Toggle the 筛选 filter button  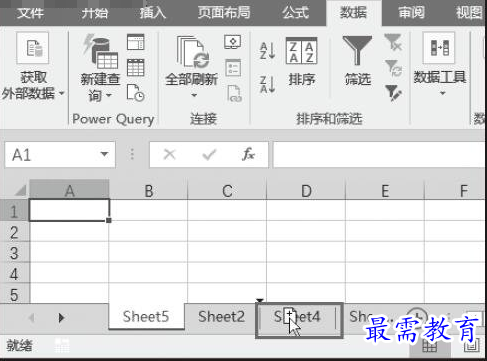tap(358, 61)
